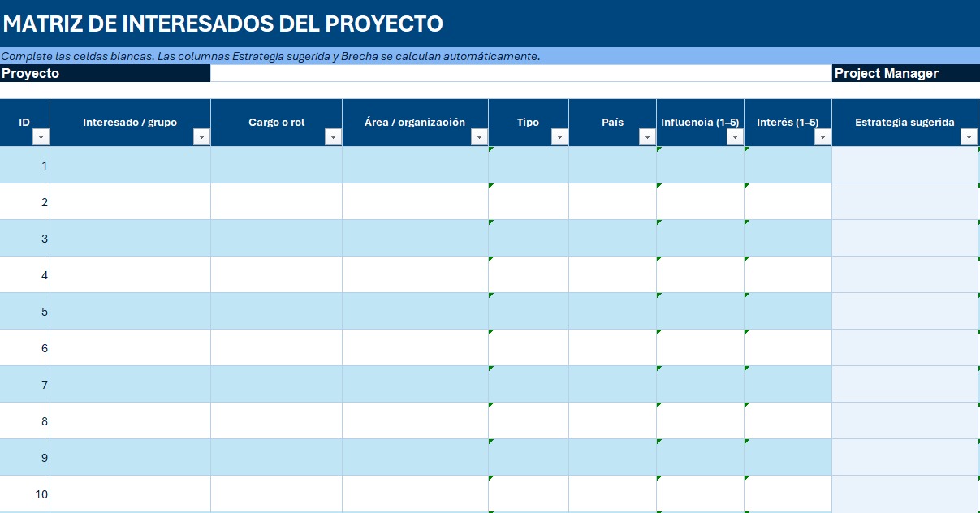The image size is (980, 513).
Task: Select the ID cell with value 8
Action: click(x=25, y=420)
